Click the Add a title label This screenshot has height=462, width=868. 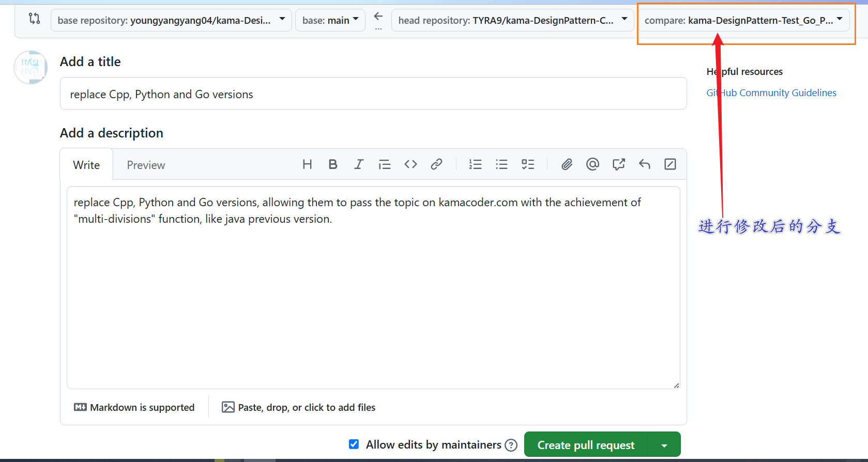click(90, 61)
